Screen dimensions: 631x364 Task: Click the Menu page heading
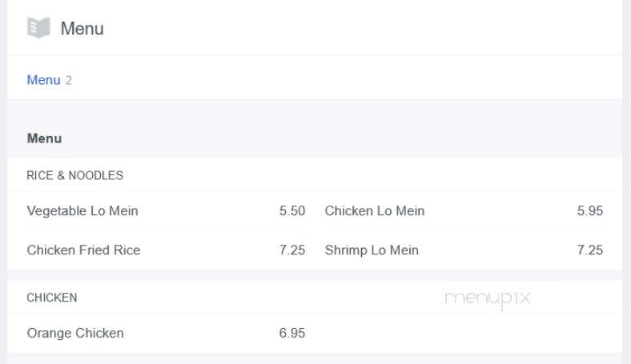tap(82, 29)
